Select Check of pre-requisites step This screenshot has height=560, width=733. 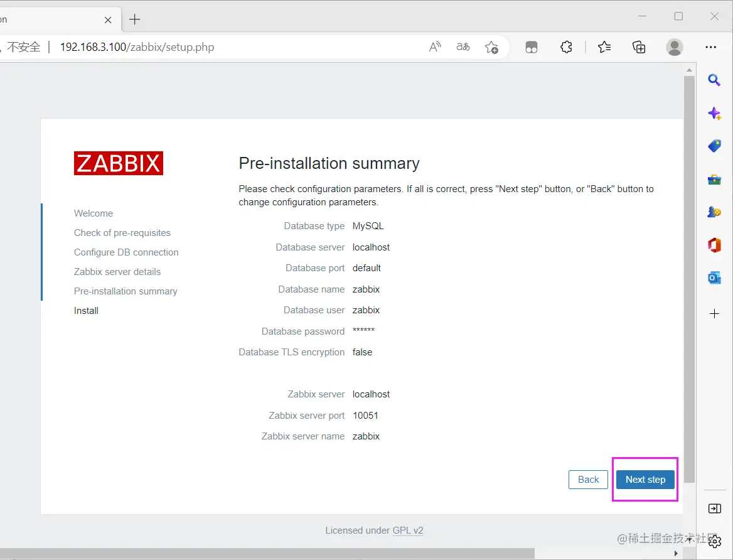pos(122,233)
